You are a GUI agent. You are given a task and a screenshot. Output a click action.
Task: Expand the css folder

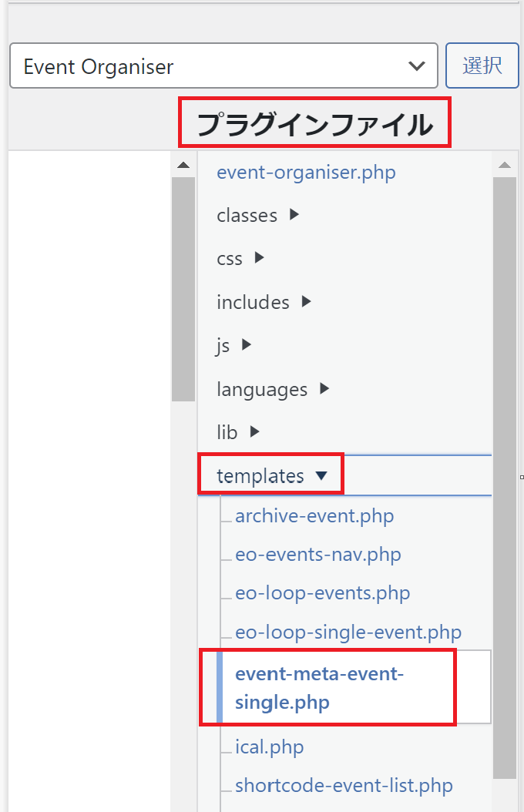[x=240, y=258]
